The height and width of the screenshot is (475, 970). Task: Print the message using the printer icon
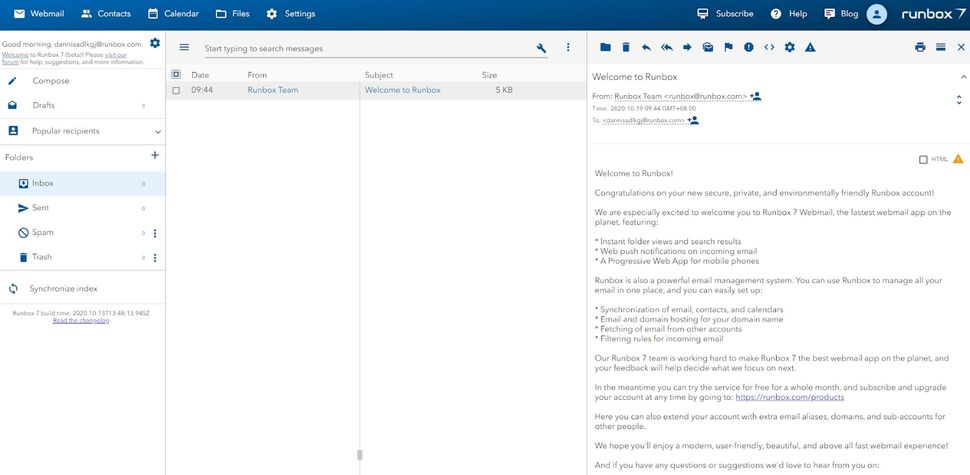pyautogui.click(x=920, y=47)
